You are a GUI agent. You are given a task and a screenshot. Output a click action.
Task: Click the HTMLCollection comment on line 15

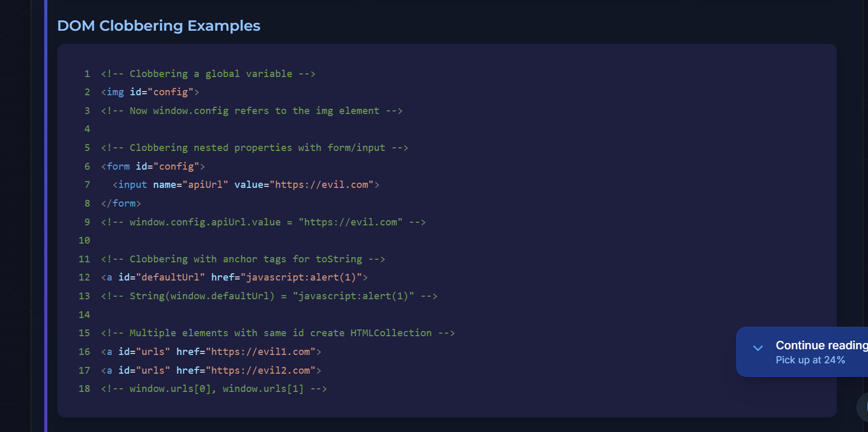277,333
